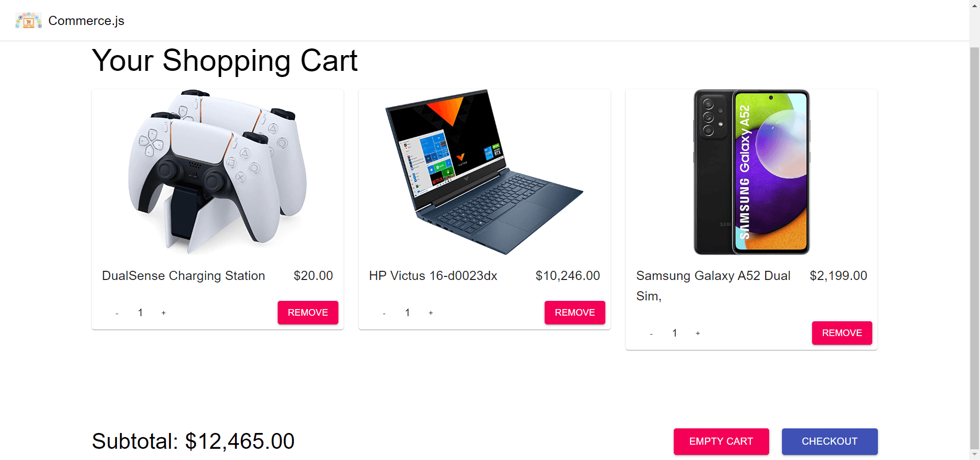Remove HP Victus 16-d0023dx from cart

(575, 313)
